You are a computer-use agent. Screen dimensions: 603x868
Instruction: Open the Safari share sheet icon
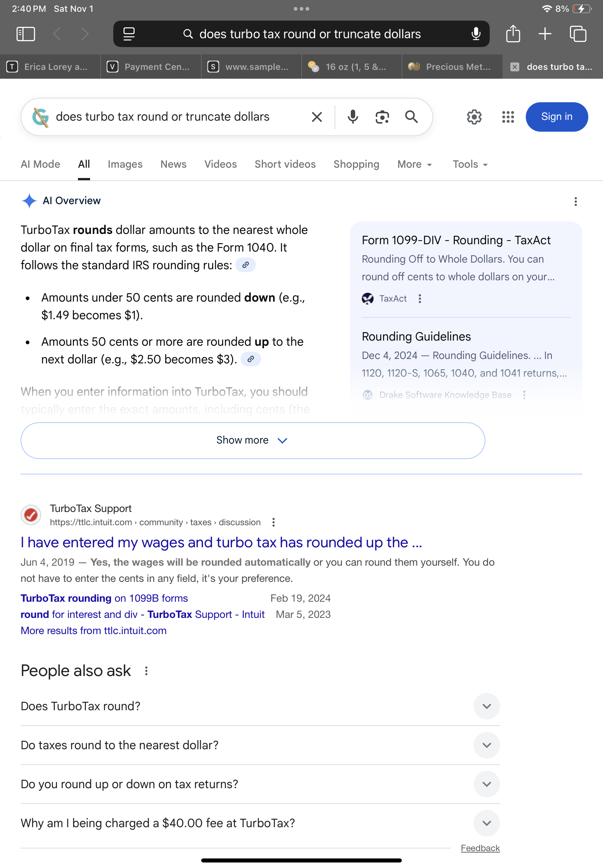[513, 33]
